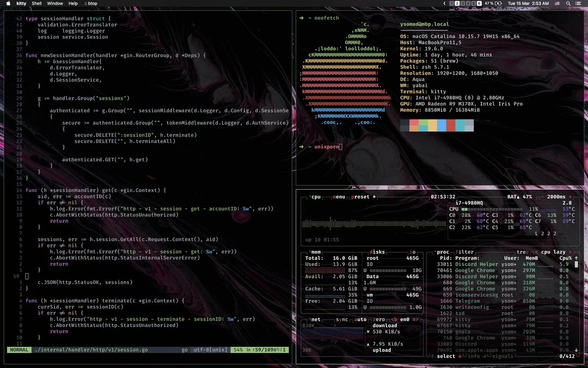The height and width of the screenshot is (368, 588).
Task: Open the Window menu in the menu bar
Action: click(57, 3)
